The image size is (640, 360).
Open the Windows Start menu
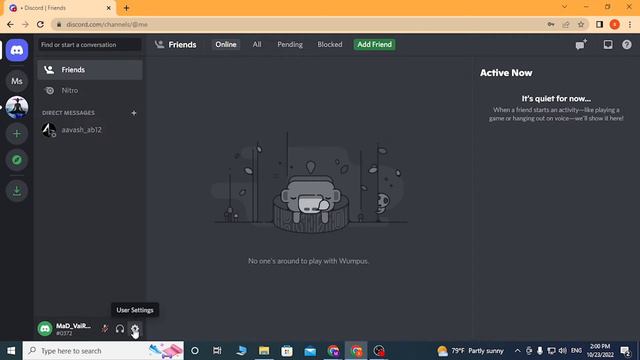tap(11, 351)
